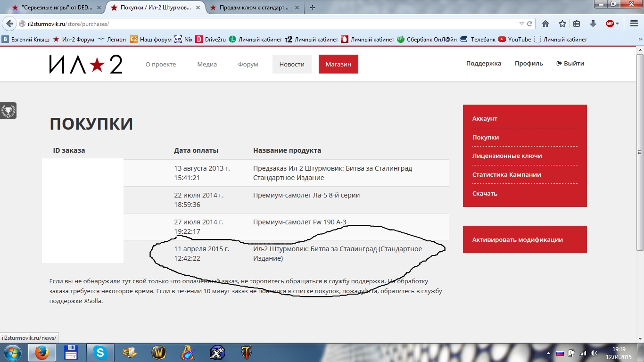This screenshot has width=644, height=362.
Task: Reload the page using the refresh icon
Action: click(530, 24)
